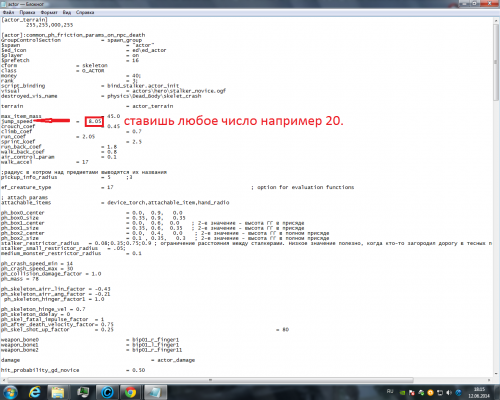Click the sprint_koef = 2.5 line
The height and width of the screenshot is (400, 500).
click(x=71, y=142)
